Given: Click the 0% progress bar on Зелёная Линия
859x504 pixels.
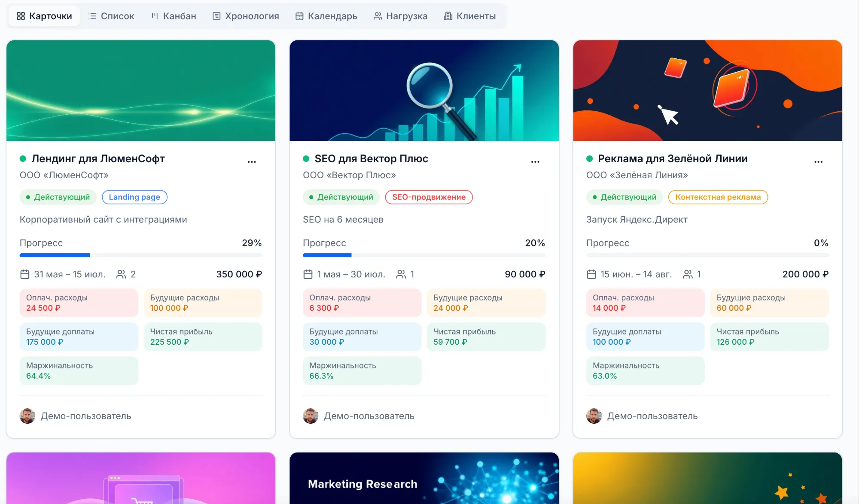Looking at the screenshot, I should (707, 255).
